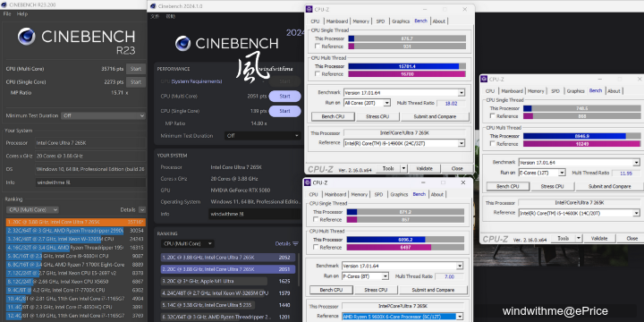
Task: Enable Single Thread Reference in right CPU-Z
Action: tap(492, 116)
